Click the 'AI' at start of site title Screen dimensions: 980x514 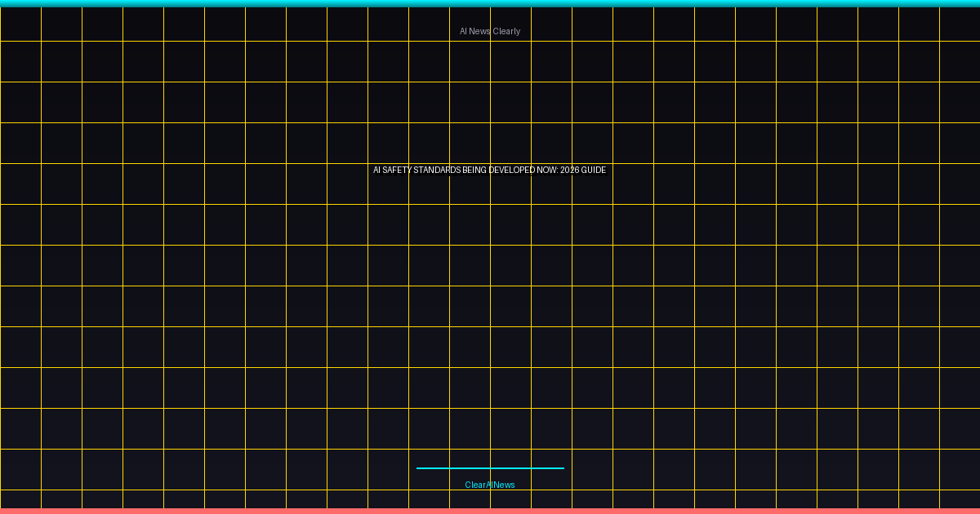tap(463, 32)
